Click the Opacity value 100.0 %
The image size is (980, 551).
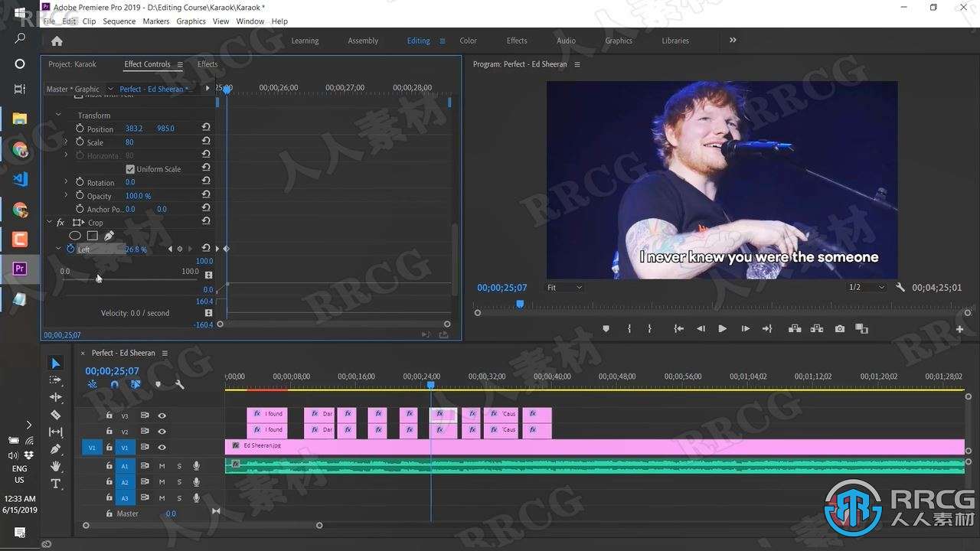pyautogui.click(x=138, y=196)
